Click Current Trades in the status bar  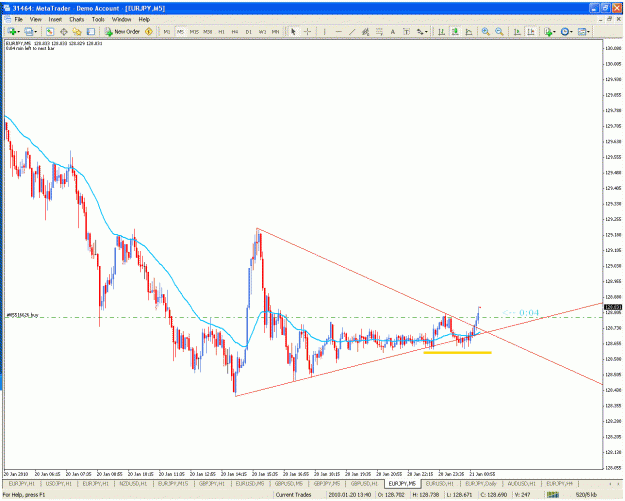293,495
